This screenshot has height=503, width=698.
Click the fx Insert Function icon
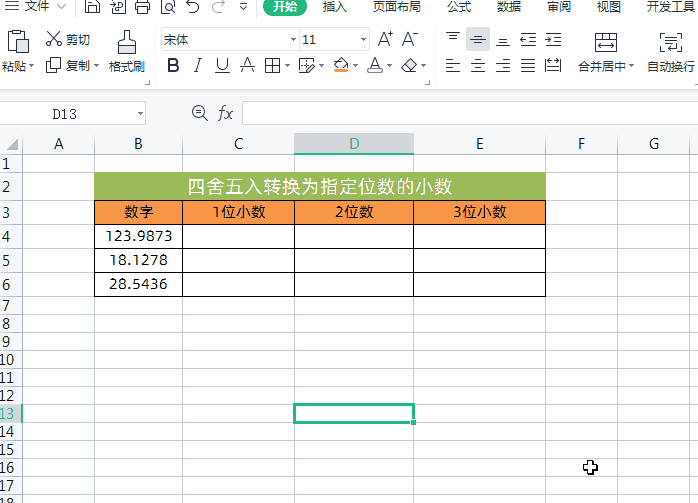(225, 113)
